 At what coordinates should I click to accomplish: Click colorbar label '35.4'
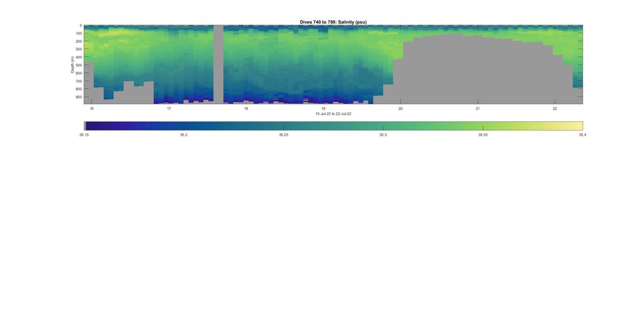582,135
